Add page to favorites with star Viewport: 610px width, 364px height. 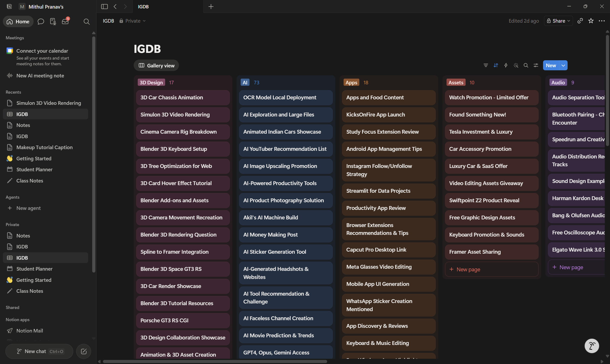point(591,21)
